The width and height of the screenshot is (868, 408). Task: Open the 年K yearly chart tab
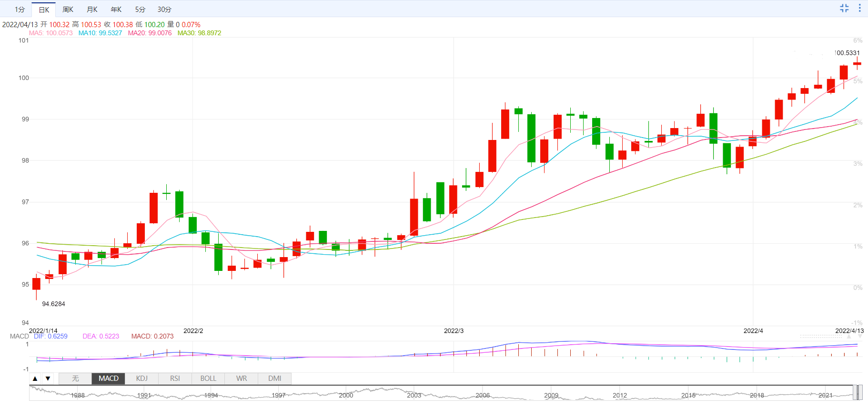point(116,10)
